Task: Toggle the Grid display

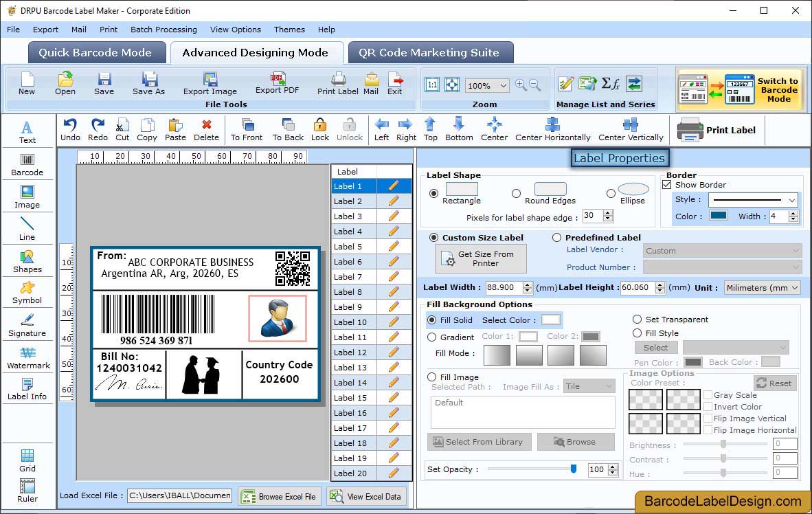Action: 27,460
